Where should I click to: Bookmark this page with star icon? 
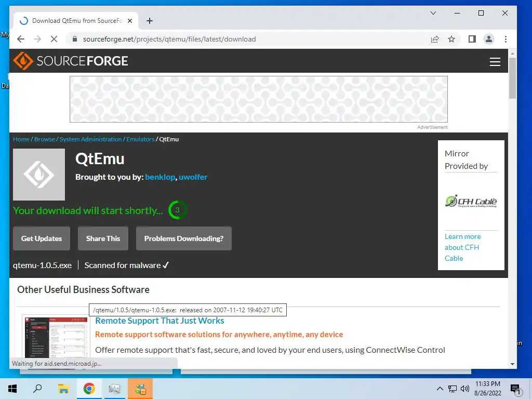pos(451,39)
